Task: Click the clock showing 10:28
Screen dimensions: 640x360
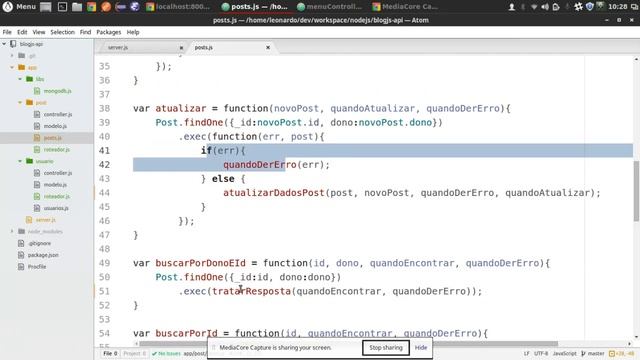Action: [617, 7]
